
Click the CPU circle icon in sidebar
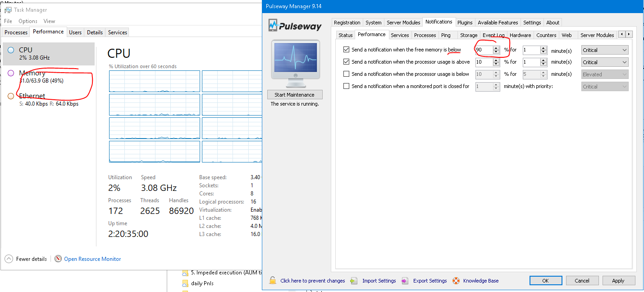[x=11, y=50]
